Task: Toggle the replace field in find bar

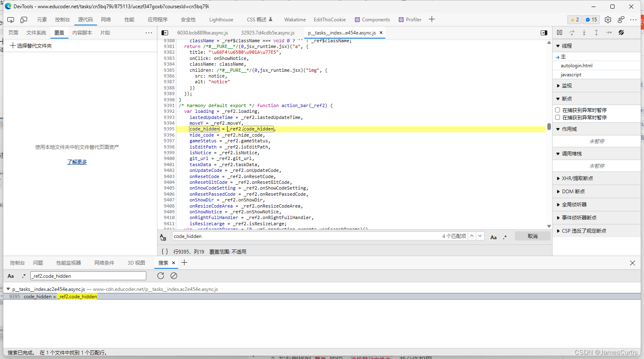Action: click(x=163, y=237)
